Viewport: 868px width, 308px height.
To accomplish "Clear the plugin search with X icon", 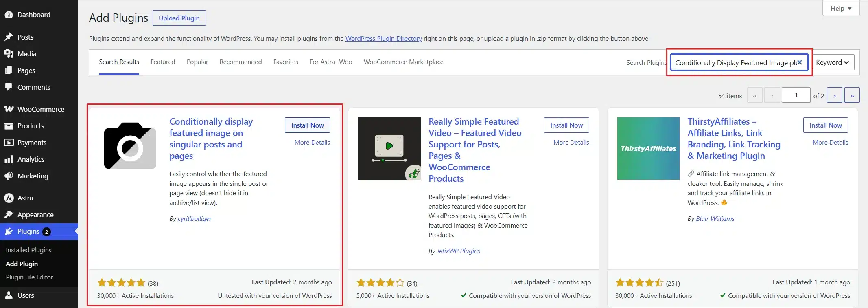I will pyautogui.click(x=799, y=62).
